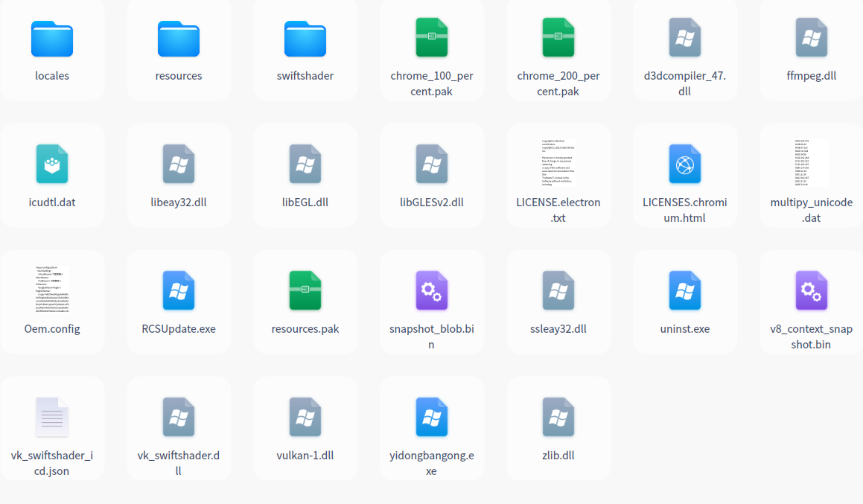
Task: Open the LICENSE.electron.txt preview thumbnail
Action: [558, 163]
